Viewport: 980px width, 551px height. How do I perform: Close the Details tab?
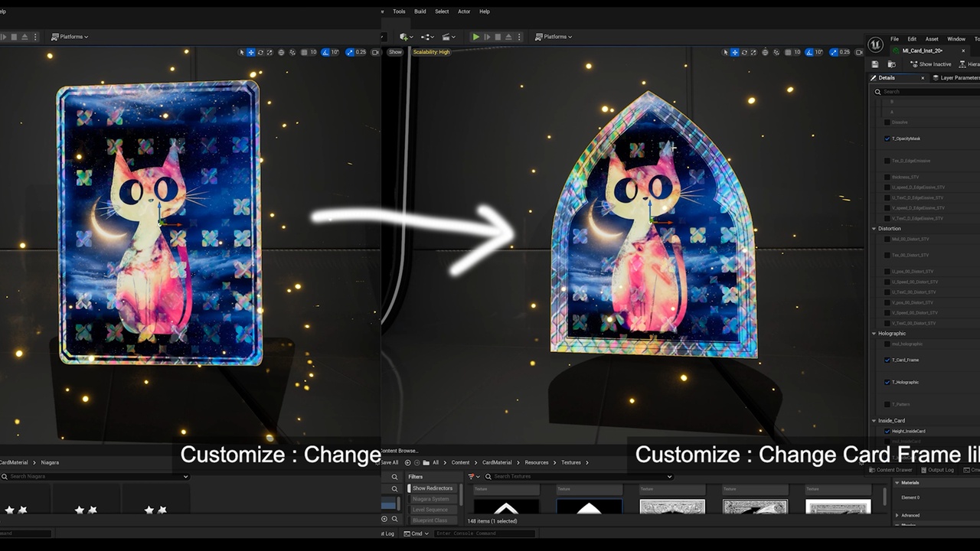click(x=923, y=78)
